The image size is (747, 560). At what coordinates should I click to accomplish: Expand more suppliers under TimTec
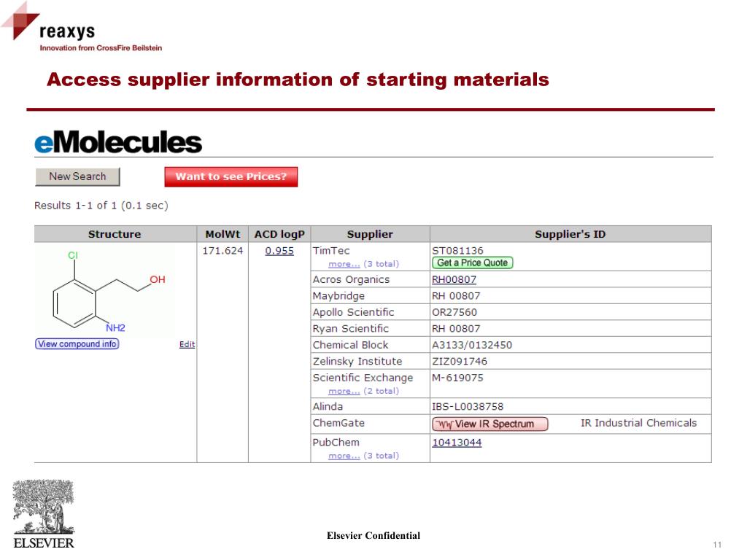click(344, 264)
